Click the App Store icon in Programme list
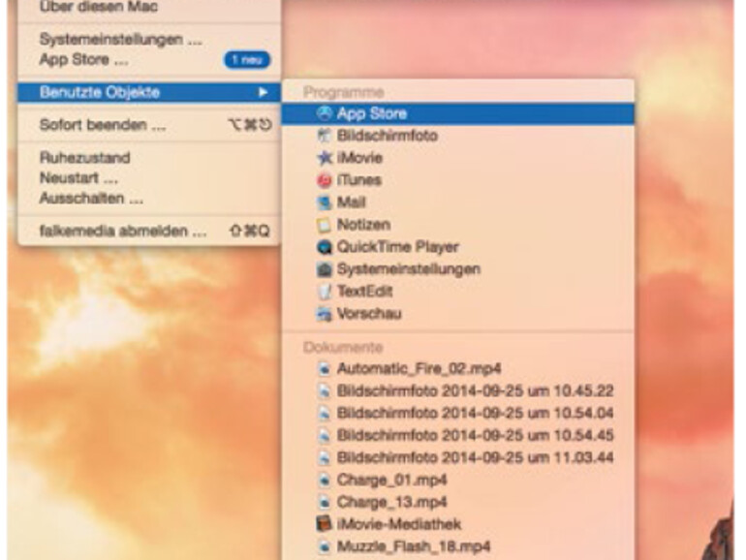 click(324, 113)
